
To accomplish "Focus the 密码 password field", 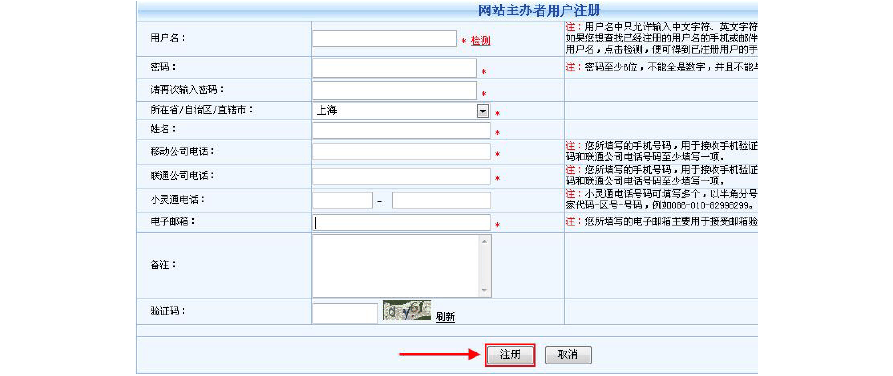I will pos(394,68).
